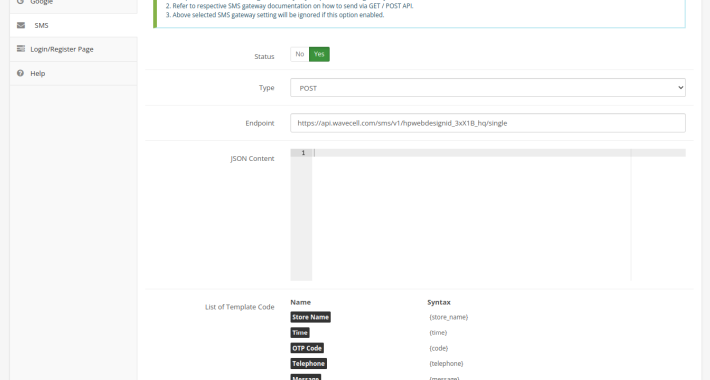
Task: Open the Type dropdown showing POST
Action: pos(488,88)
